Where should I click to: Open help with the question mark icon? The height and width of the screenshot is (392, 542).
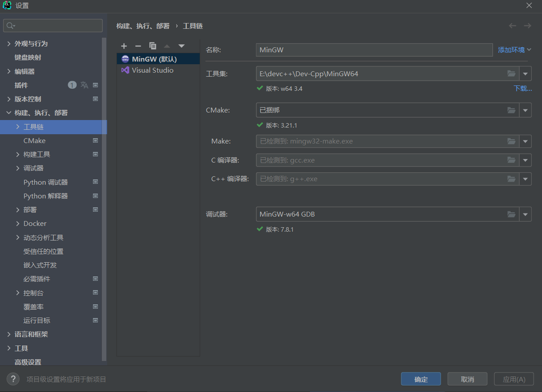click(13, 379)
